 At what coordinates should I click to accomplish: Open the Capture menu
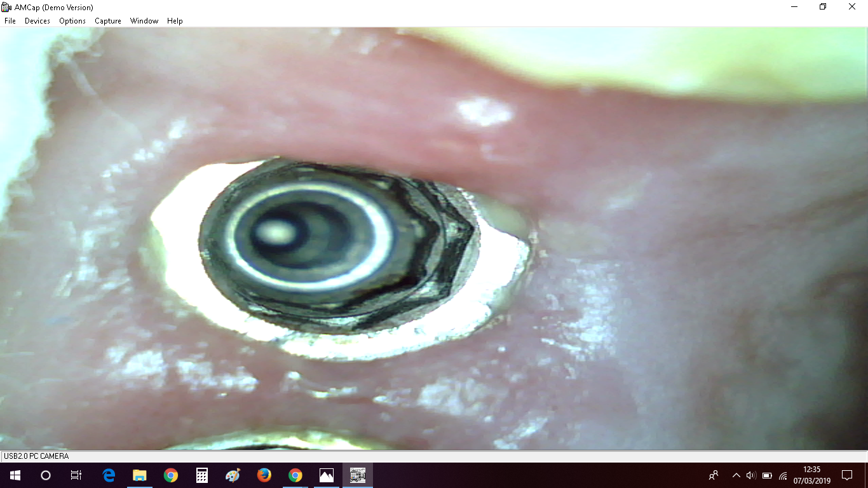(x=108, y=21)
